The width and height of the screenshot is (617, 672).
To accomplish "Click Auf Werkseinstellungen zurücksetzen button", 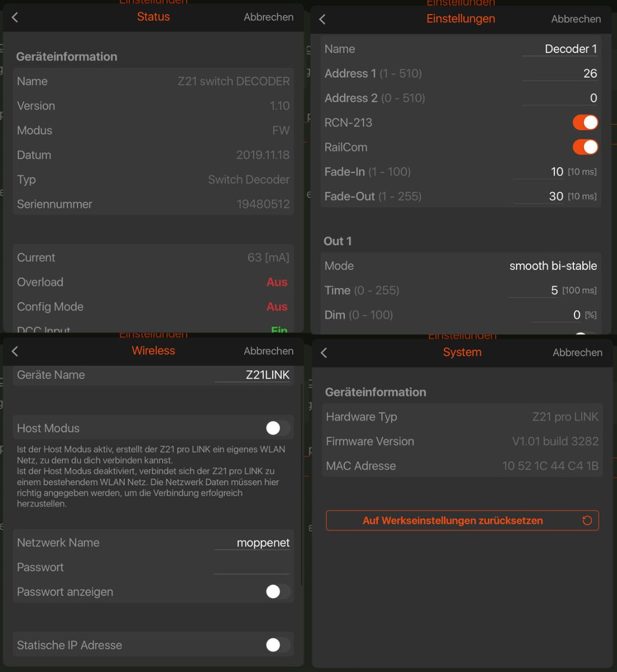I will click(x=462, y=520).
